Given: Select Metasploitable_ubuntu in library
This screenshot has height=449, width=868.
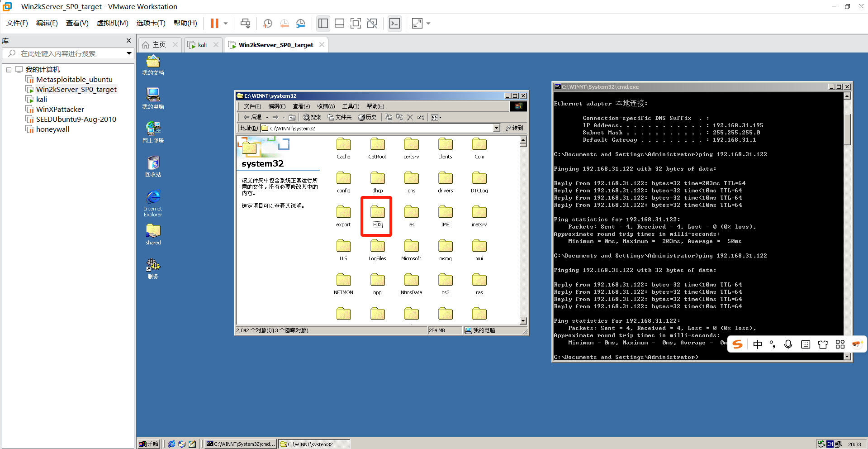Looking at the screenshot, I should [x=74, y=80].
